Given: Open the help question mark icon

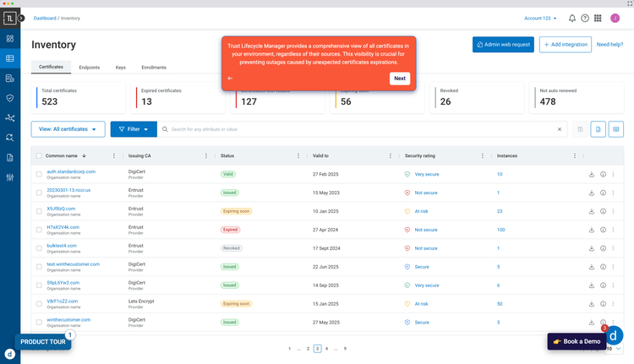Looking at the screenshot, I should [x=585, y=18].
